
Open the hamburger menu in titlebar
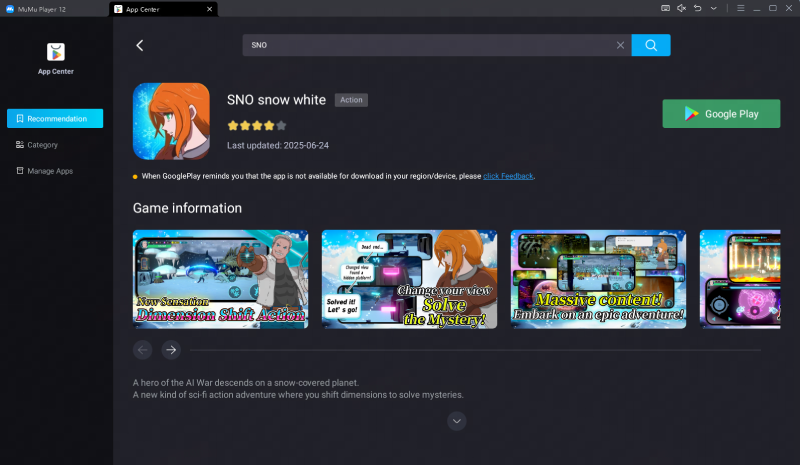(x=741, y=8)
